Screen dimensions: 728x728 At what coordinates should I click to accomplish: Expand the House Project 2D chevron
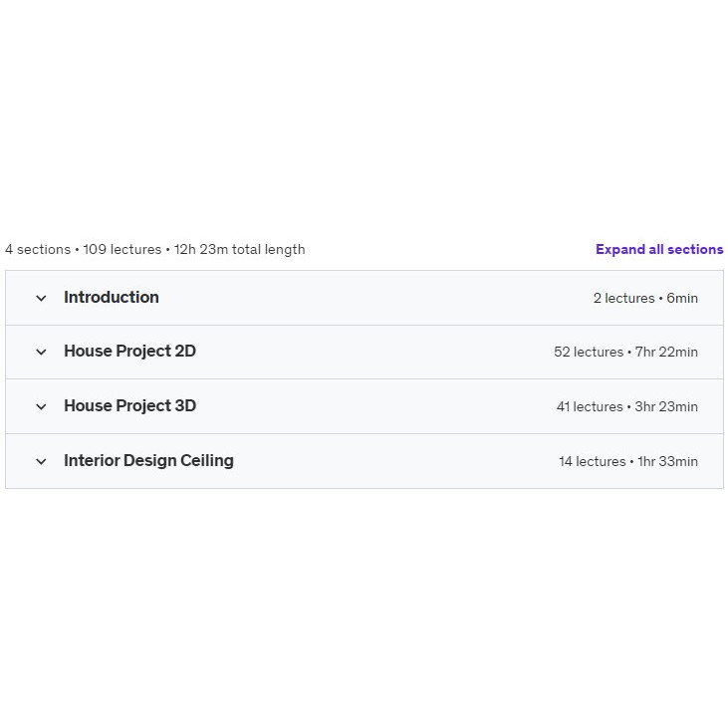point(41,352)
